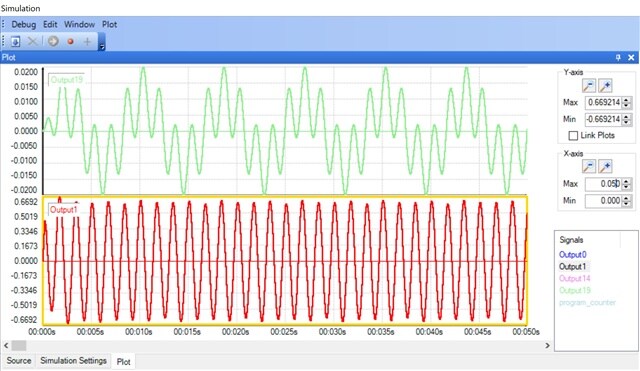The width and height of the screenshot is (640, 371).
Task: Adjust the X-axis Min stepper arrows
Action: pyautogui.click(x=627, y=201)
